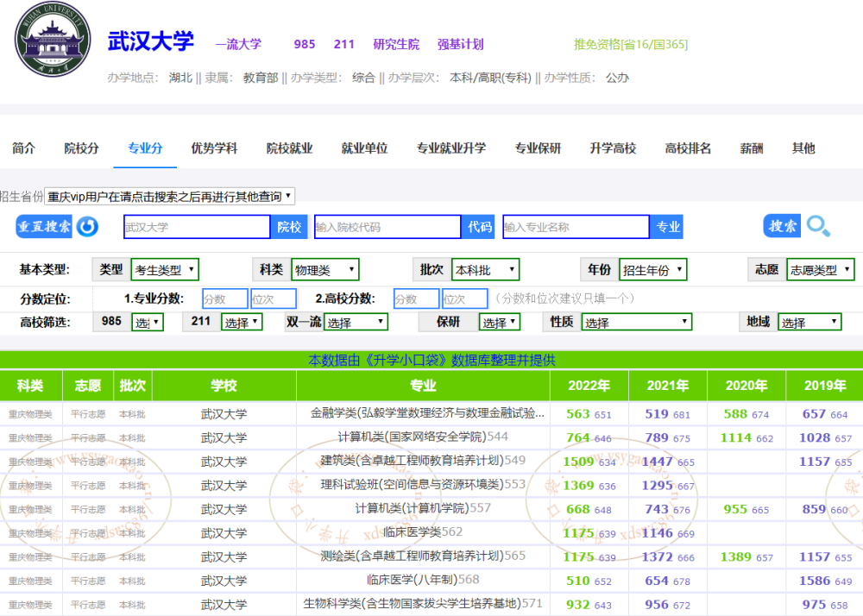Viewport: 863px width, 616px height.
Task: Click the 推免资格[省16/国365] text
Action: coord(631,44)
